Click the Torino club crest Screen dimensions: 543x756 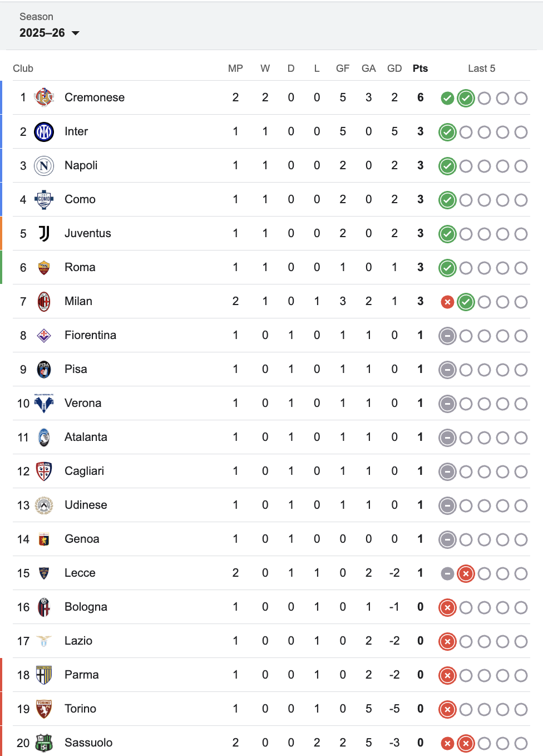[44, 709]
